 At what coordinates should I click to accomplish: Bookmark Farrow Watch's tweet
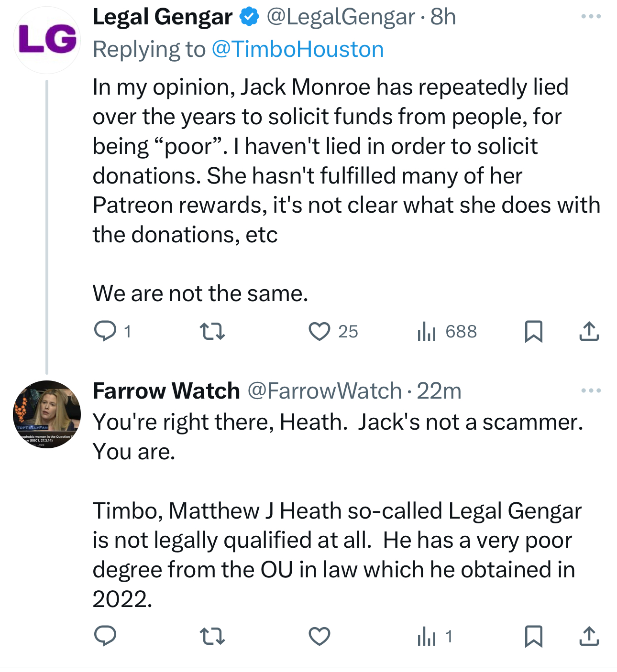point(533,636)
